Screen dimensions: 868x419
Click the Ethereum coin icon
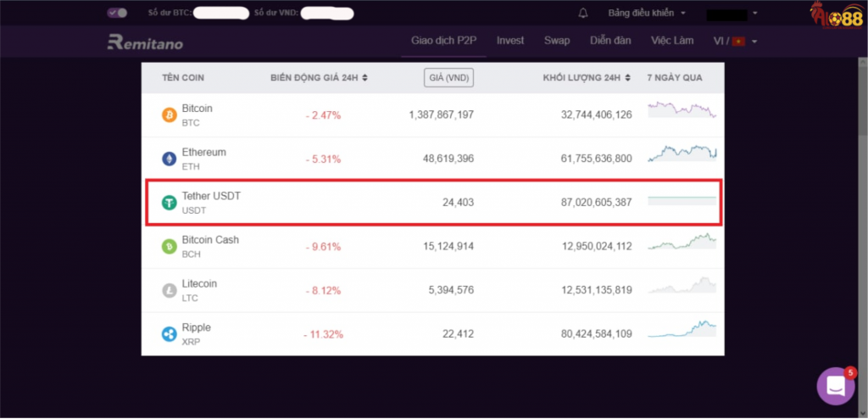[170, 159]
